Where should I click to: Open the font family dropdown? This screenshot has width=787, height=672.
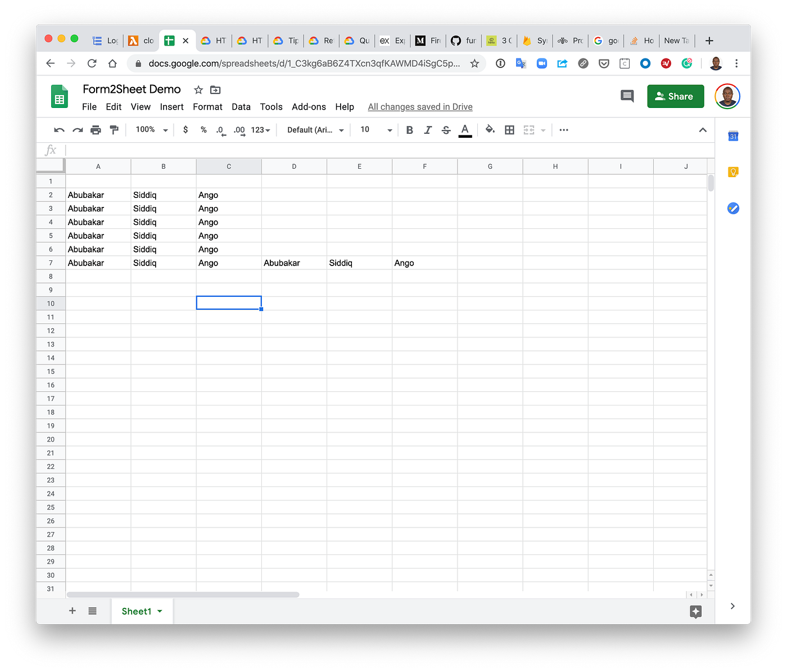point(313,130)
